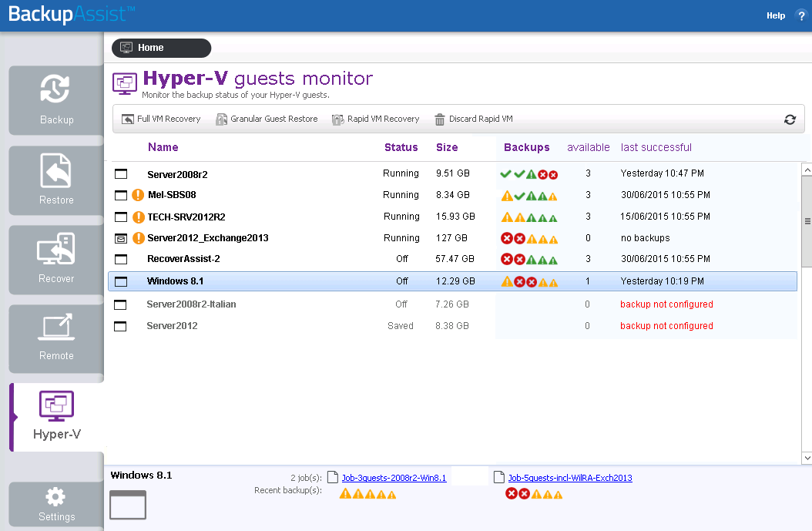Viewport: 812px width, 531px height.
Task: Click recent backup icons under Job-5guests-incl-WilRA-Exch2013
Action: click(x=534, y=494)
